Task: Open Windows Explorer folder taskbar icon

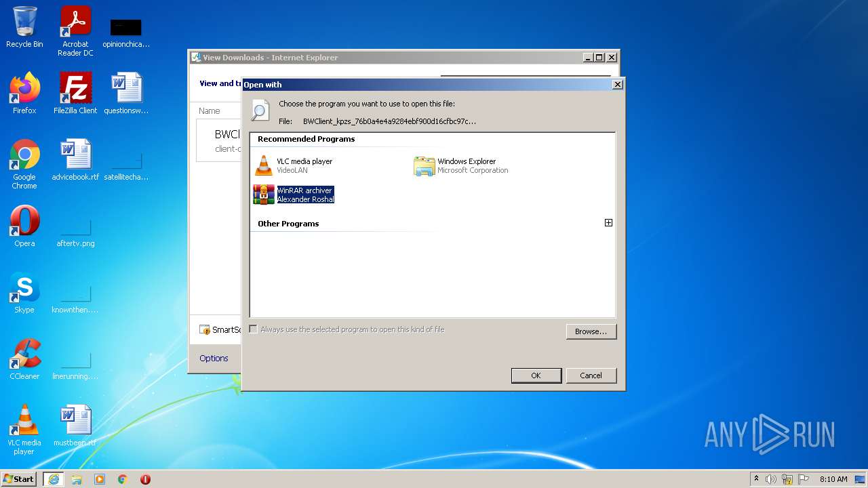Action: coord(77,479)
